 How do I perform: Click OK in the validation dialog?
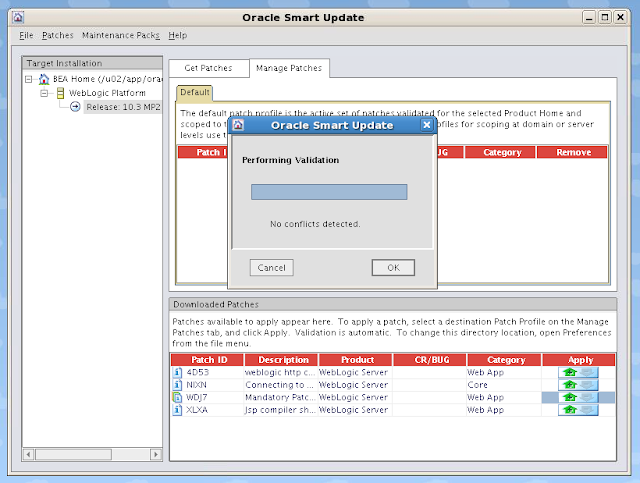[393, 268]
